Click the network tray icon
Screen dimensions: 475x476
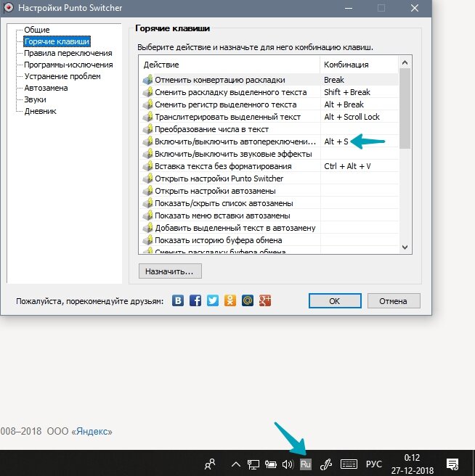coord(253,464)
